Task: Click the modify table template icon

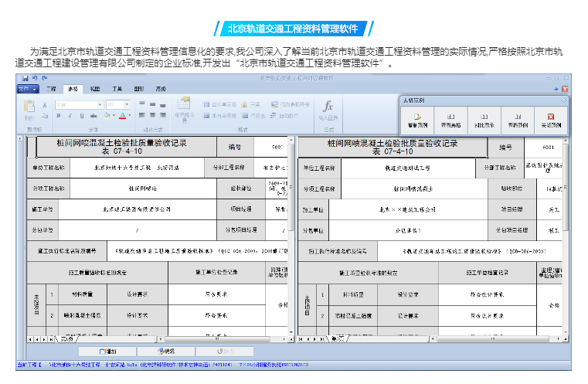Action: click(x=274, y=104)
